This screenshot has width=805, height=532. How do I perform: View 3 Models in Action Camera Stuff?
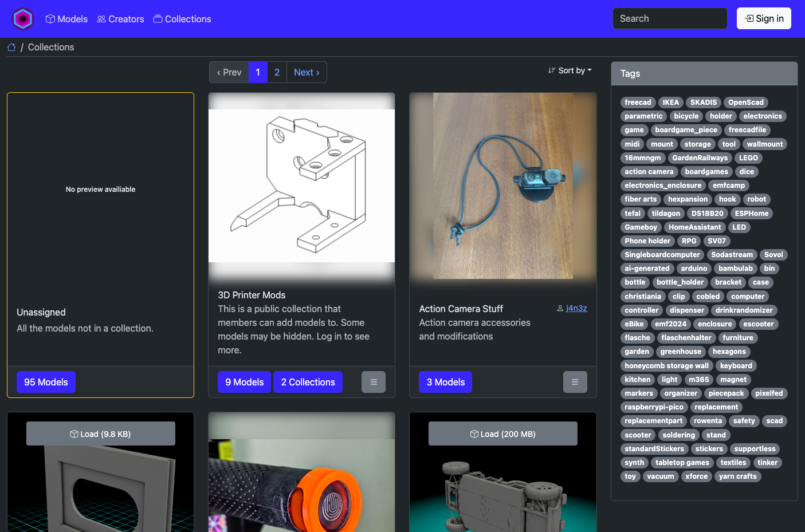[x=446, y=382]
